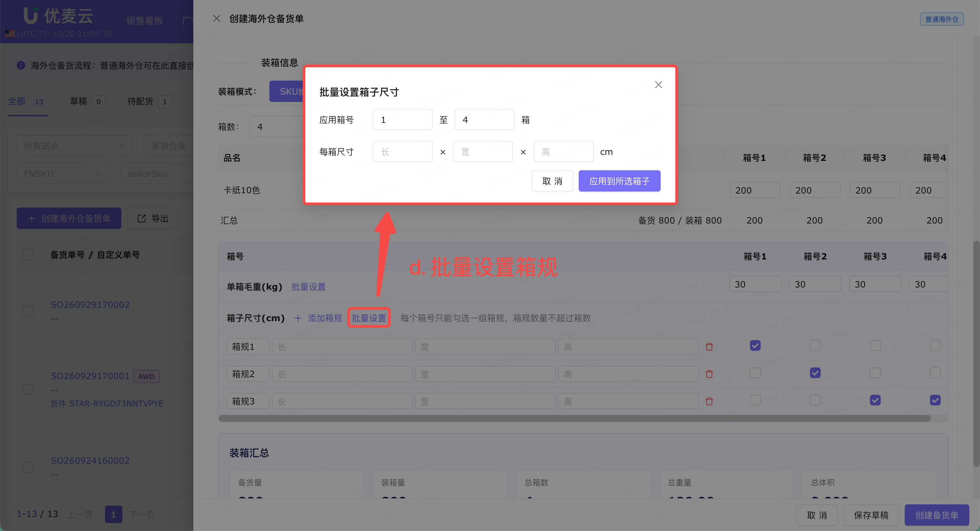This screenshot has width=980, height=531.
Task: Focus the 长 field in dialog
Action: click(x=403, y=152)
